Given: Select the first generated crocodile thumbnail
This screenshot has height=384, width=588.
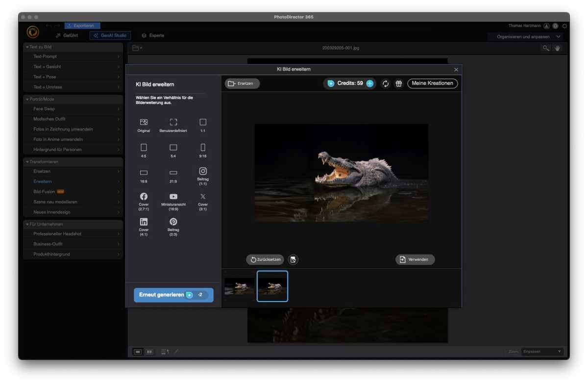Looking at the screenshot, I should click(239, 286).
